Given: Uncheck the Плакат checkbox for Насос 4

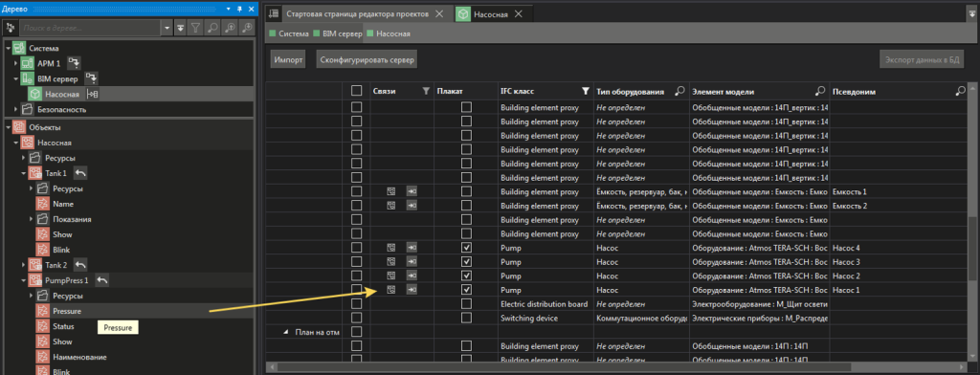Looking at the screenshot, I should 466,248.
